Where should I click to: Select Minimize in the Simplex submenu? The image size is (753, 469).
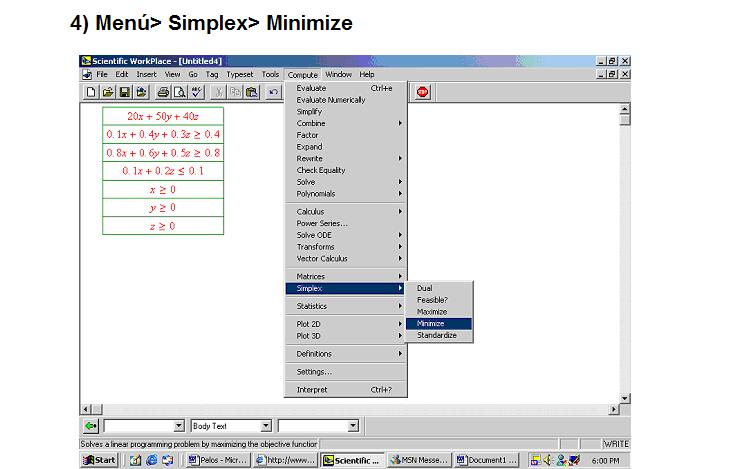(439, 324)
